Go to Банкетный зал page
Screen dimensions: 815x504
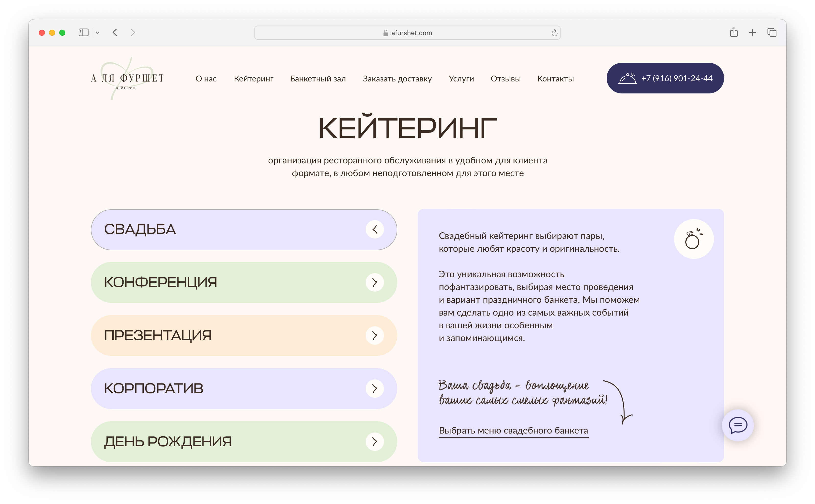coord(318,79)
